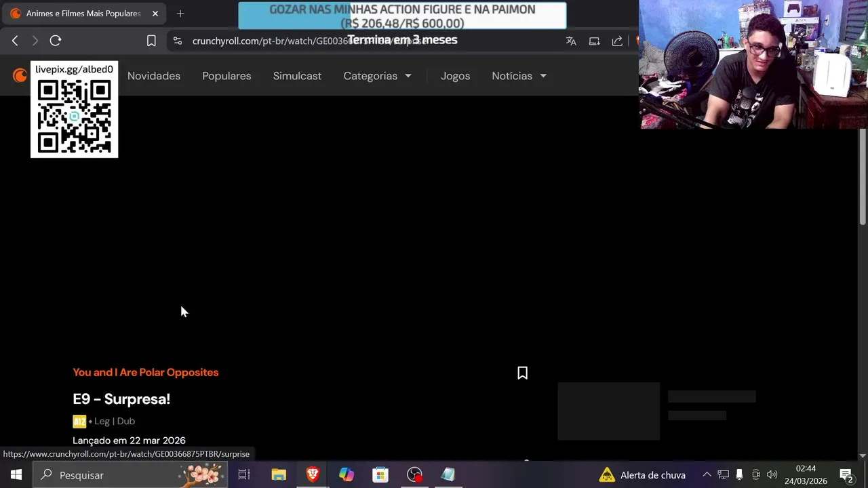The image size is (868, 488).
Task: Click the Lançado em 22 mar 2026 text
Action: 129,441
